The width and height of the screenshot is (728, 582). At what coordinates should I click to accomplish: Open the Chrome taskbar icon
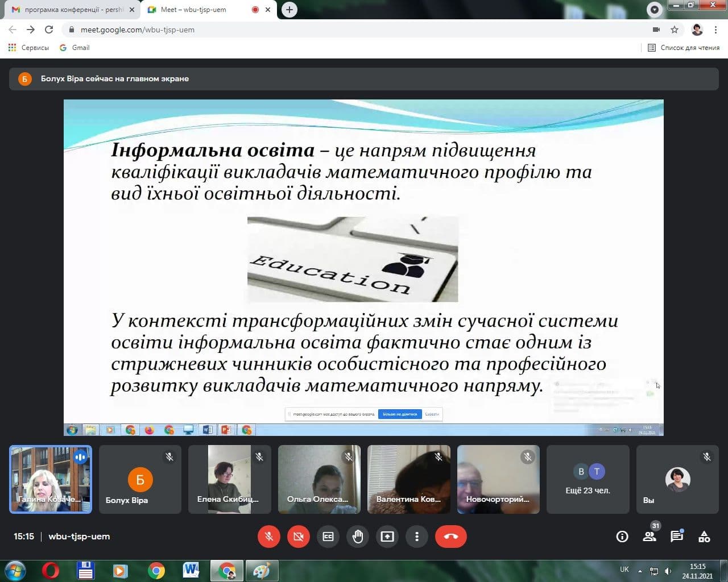point(156,570)
